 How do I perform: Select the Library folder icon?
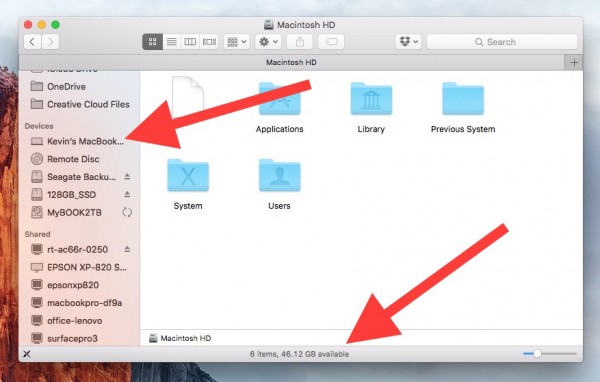(371, 99)
